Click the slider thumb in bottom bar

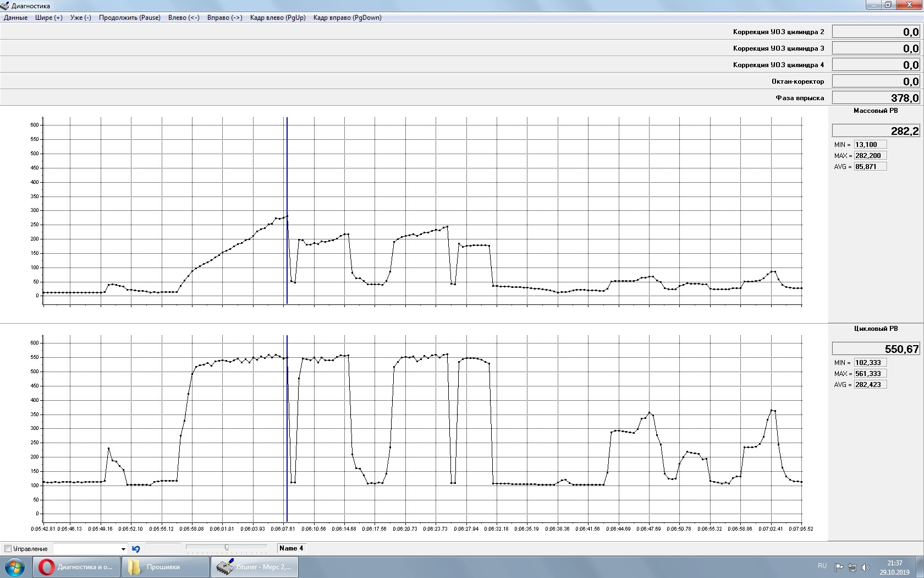(x=227, y=548)
